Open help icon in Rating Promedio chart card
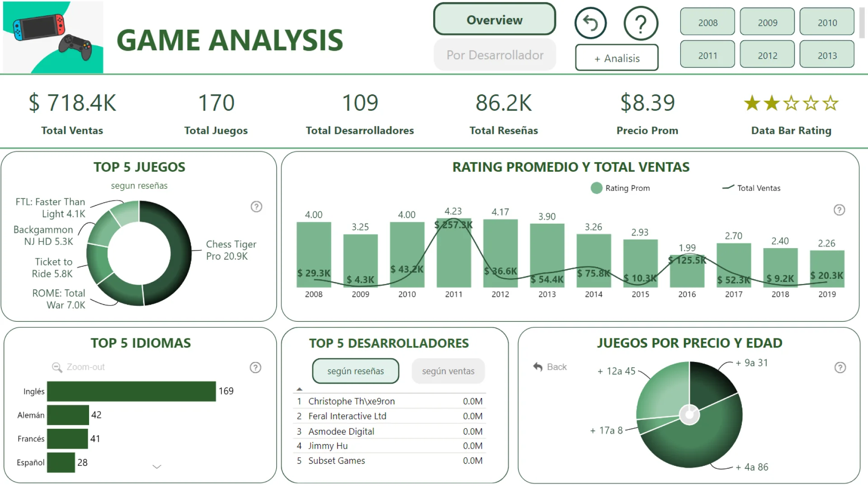Image resolution: width=868 pixels, height=488 pixels. pyautogui.click(x=839, y=210)
